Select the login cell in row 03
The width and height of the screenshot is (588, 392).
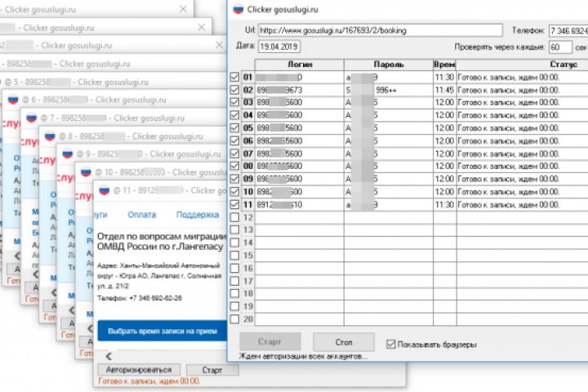coord(299,102)
